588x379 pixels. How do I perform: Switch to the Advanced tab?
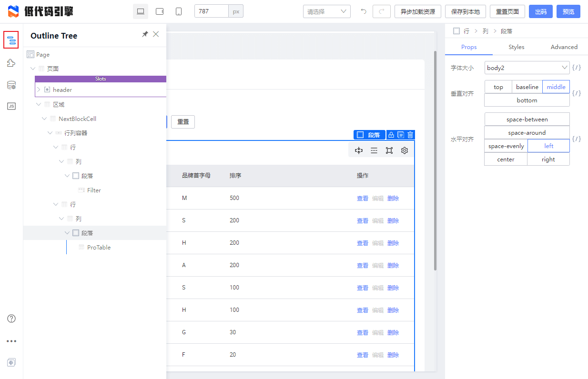pos(564,47)
